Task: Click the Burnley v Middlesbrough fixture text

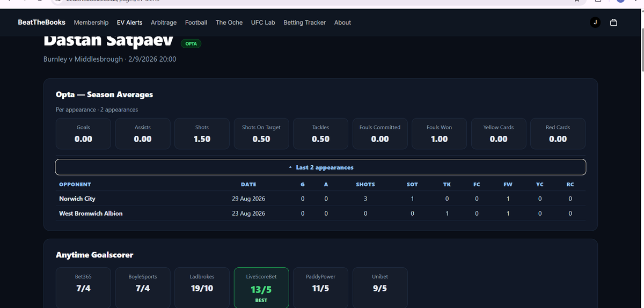Action: pos(83,59)
